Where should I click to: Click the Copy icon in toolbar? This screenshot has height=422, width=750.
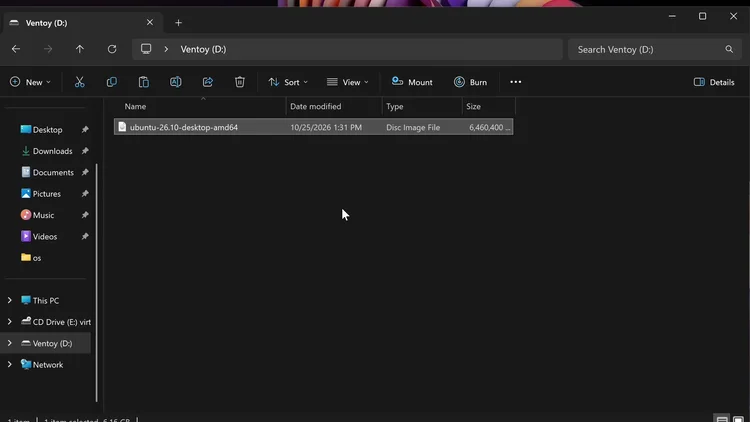111,82
